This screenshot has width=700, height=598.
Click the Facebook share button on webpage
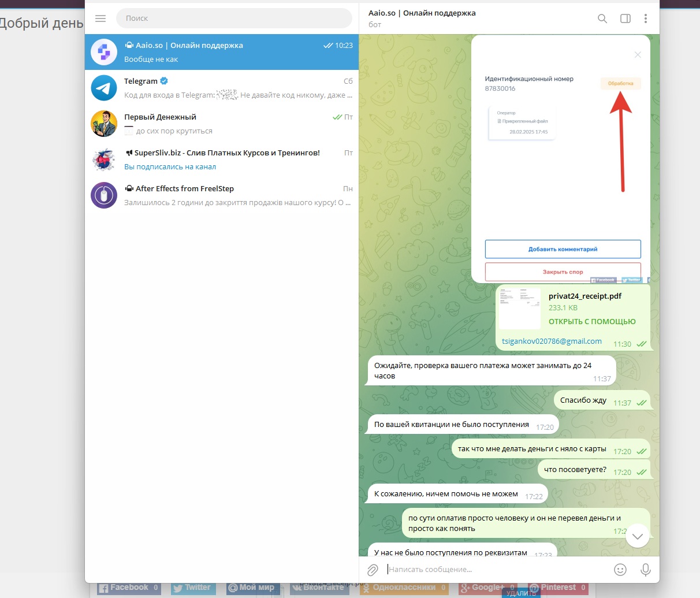129,588
